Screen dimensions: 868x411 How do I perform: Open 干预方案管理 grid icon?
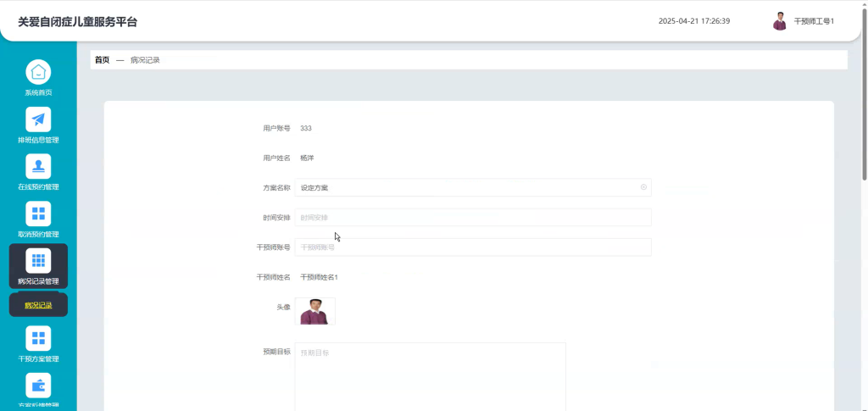pos(38,338)
